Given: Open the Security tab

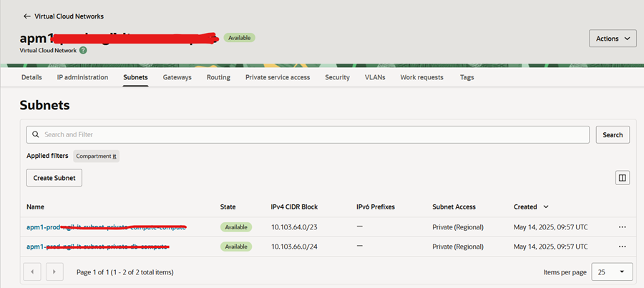Looking at the screenshot, I should 337,77.
